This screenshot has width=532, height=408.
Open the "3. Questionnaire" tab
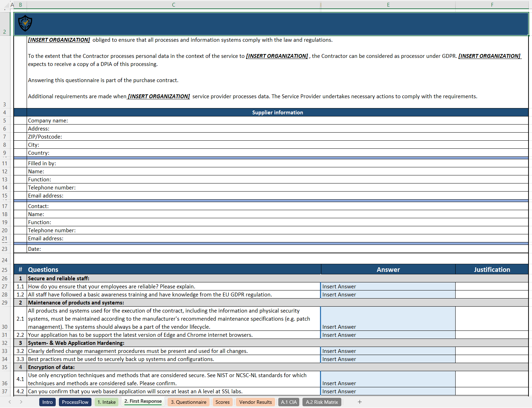tap(188, 402)
